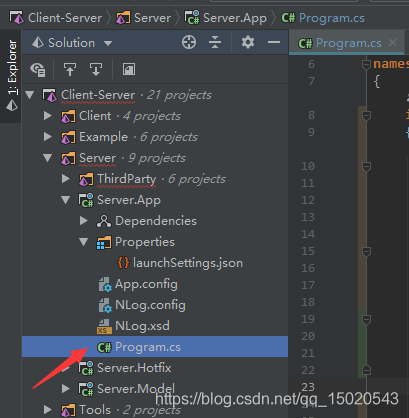
Task: Select the Example folder in tree
Action: 155,137
